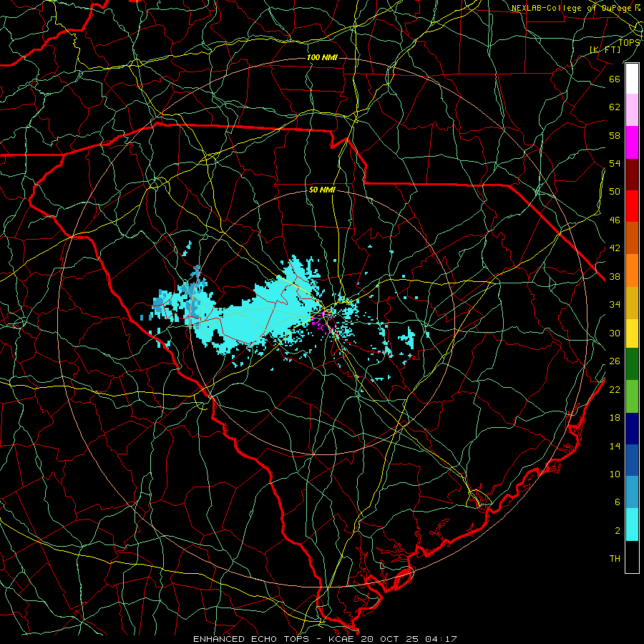The image size is (644, 644).
Task: Click the legend value "30"
Action: [x=615, y=333]
